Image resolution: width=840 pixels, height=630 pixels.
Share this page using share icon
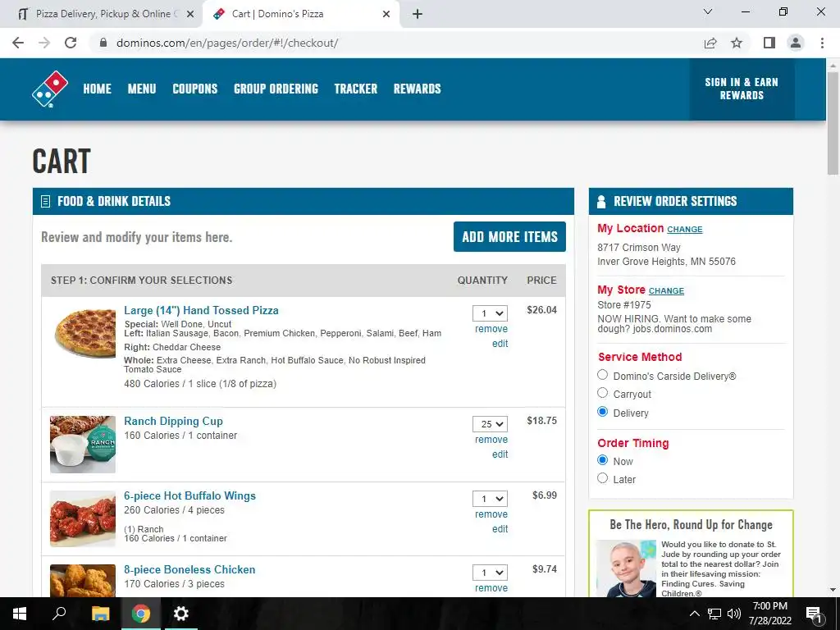click(x=710, y=43)
